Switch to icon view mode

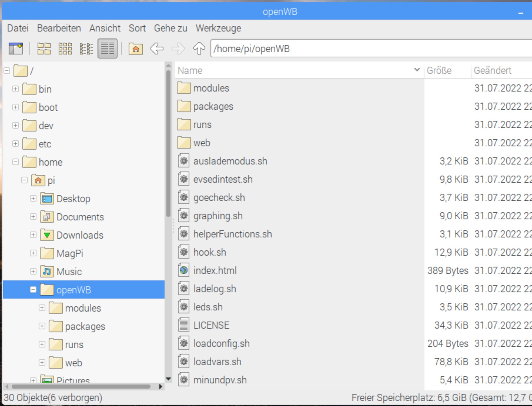pyautogui.click(x=44, y=49)
